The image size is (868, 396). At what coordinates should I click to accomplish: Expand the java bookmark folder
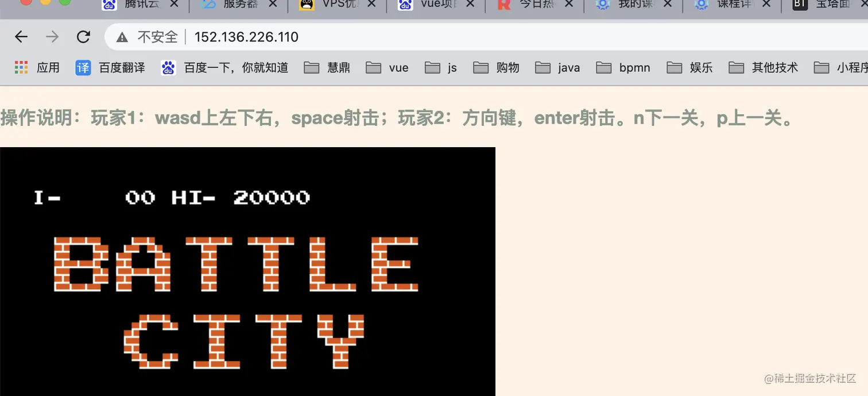click(x=557, y=68)
